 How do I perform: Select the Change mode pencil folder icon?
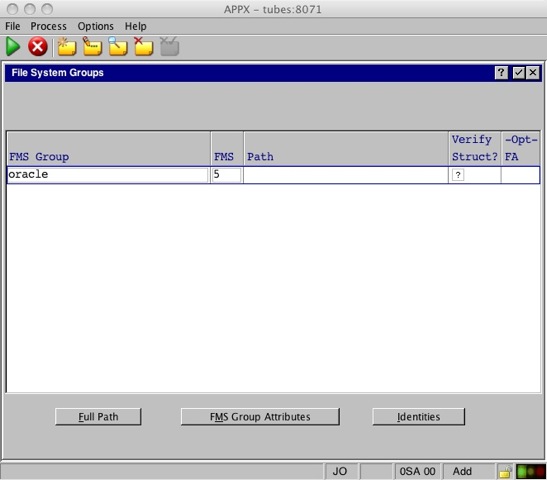tap(92, 46)
